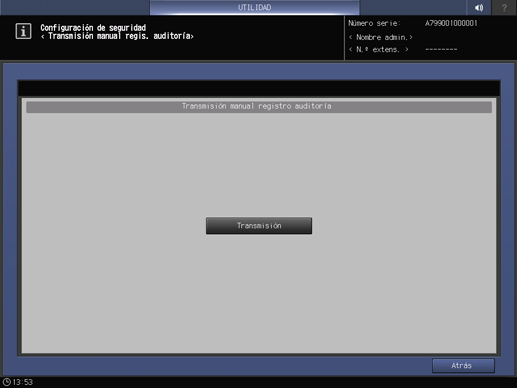Click the Configuración de seguridad title
The height and width of the screenshot is (388, 517).
93,27
